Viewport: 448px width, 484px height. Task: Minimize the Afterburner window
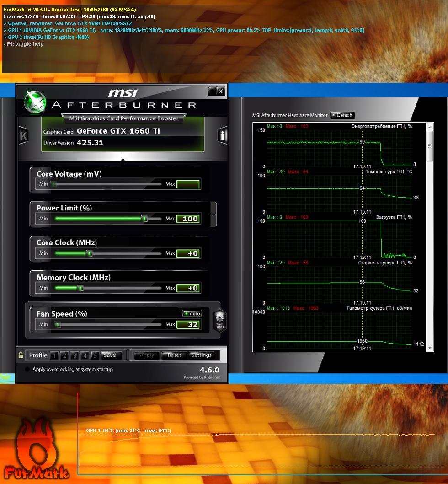pyautogui.click(x=212, y=91)
